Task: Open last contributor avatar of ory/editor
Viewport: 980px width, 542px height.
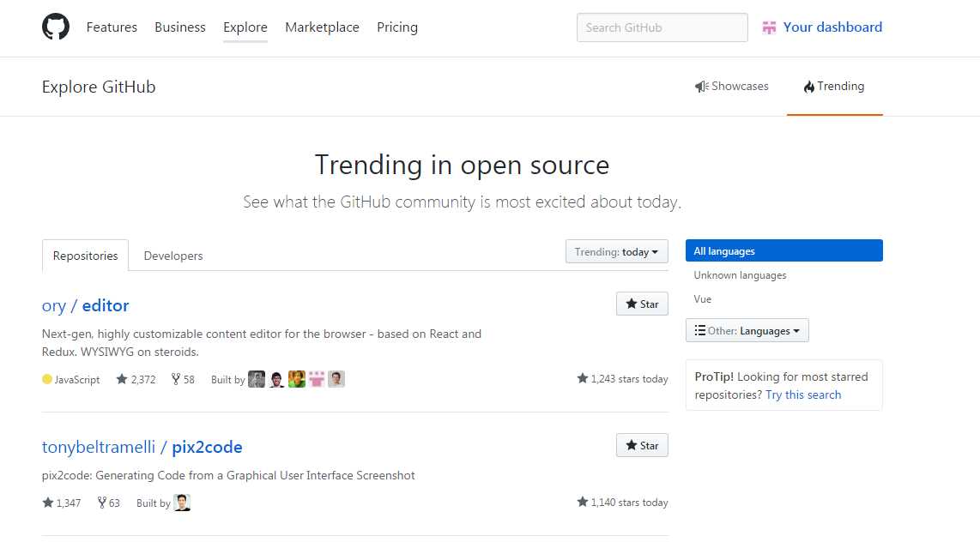Action: pyautogui.click(x=336, y=379)
